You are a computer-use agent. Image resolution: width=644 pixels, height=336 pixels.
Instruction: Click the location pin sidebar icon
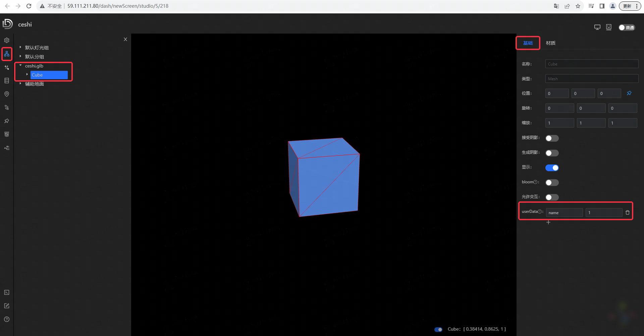[x=7, y=94]
